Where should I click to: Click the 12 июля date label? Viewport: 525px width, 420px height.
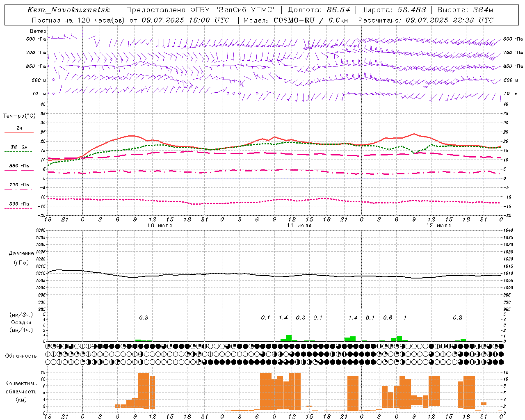click(438, 225)
